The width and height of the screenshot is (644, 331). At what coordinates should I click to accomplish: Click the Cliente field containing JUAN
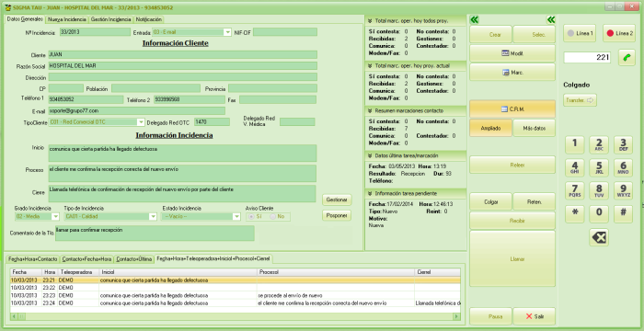[x=183, y=54]
